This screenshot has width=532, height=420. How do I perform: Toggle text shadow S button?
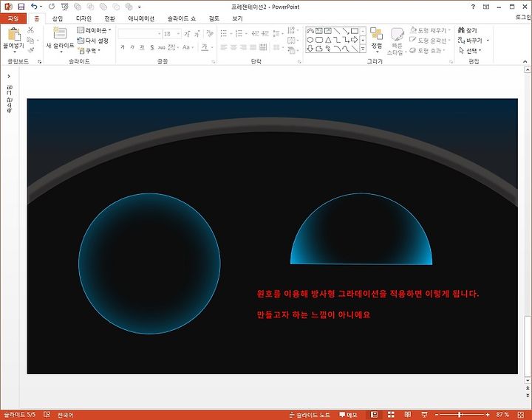[152, 47]
